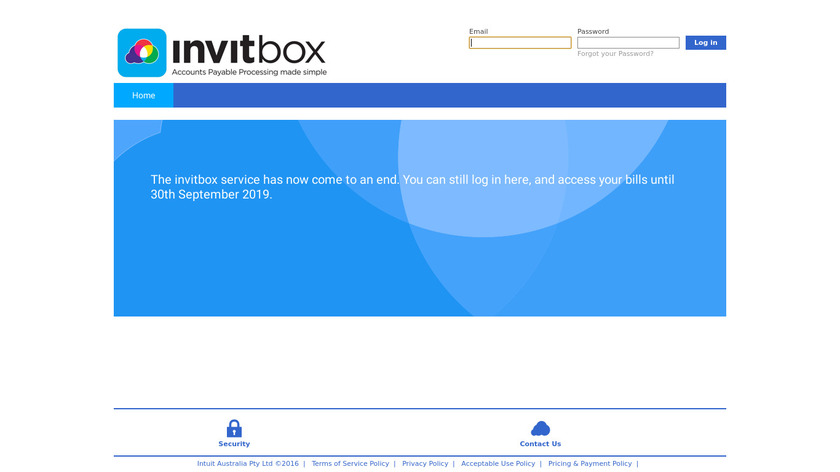Click the invitbox cloud logo icon

[142, 53]
